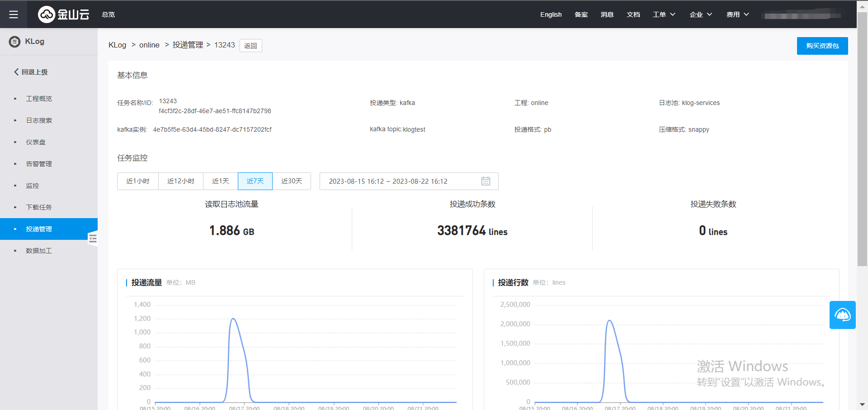Open the floating cloud assistant icon
Image resolution: width=868 pixels, height=410 pixels.
[842, 315]
